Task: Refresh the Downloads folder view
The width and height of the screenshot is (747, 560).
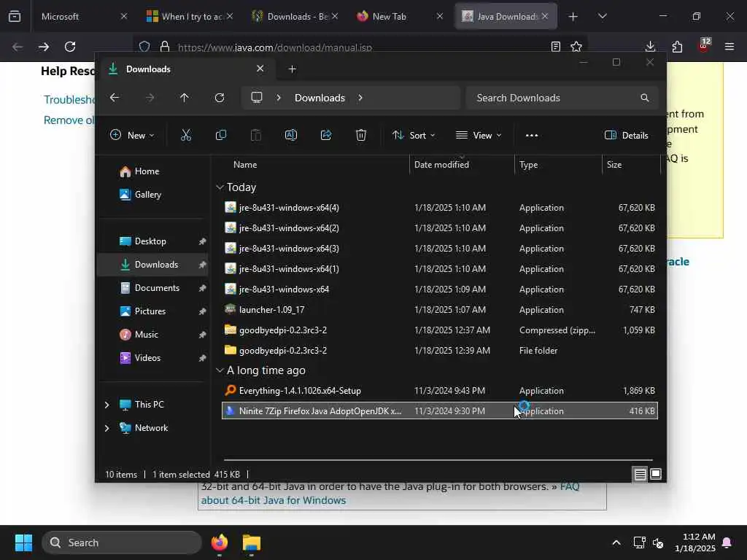Action: tap(219, 98)
